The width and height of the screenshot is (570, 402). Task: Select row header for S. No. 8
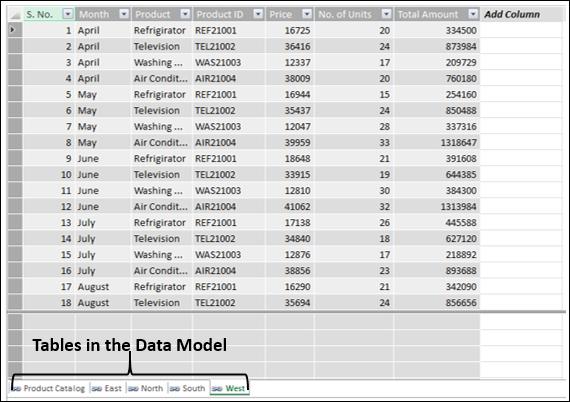15,142
